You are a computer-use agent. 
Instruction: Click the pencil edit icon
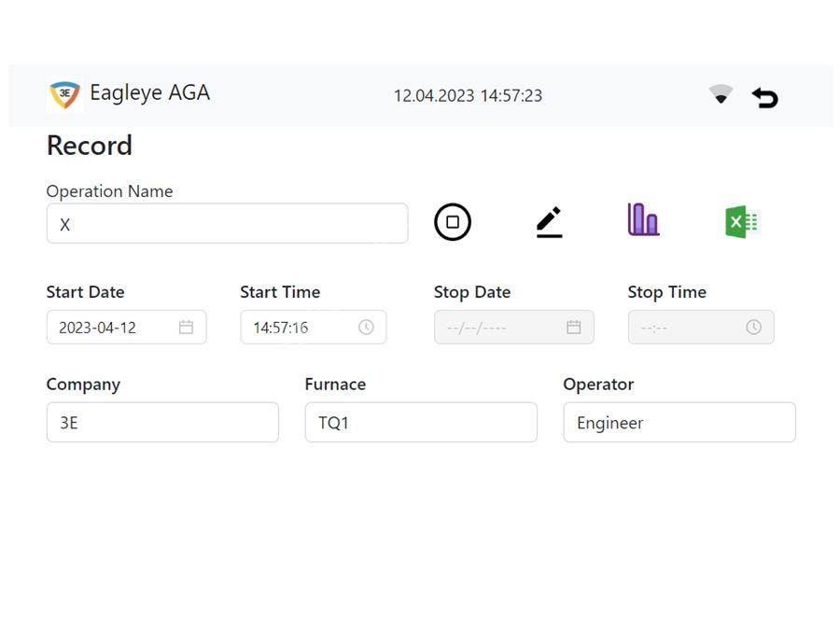pyautogui.click(x=550, y=222)
